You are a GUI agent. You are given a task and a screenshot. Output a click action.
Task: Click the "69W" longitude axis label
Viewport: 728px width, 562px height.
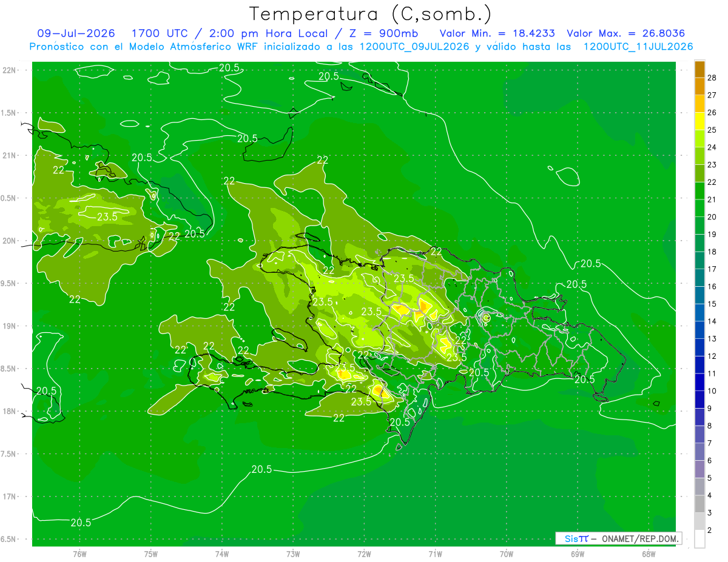pyautogui.click(x=578, y=554)
